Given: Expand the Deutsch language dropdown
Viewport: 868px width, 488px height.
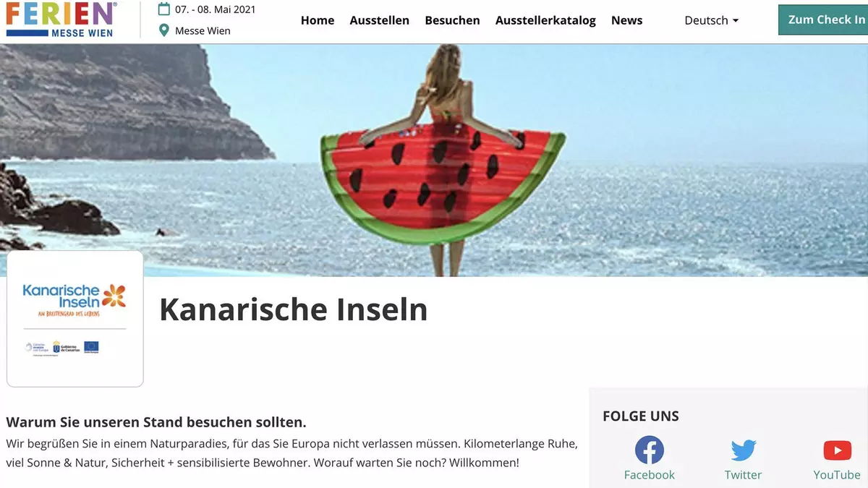Looking at the screenshot, I should pyautogui.click(x=712, y=20).
